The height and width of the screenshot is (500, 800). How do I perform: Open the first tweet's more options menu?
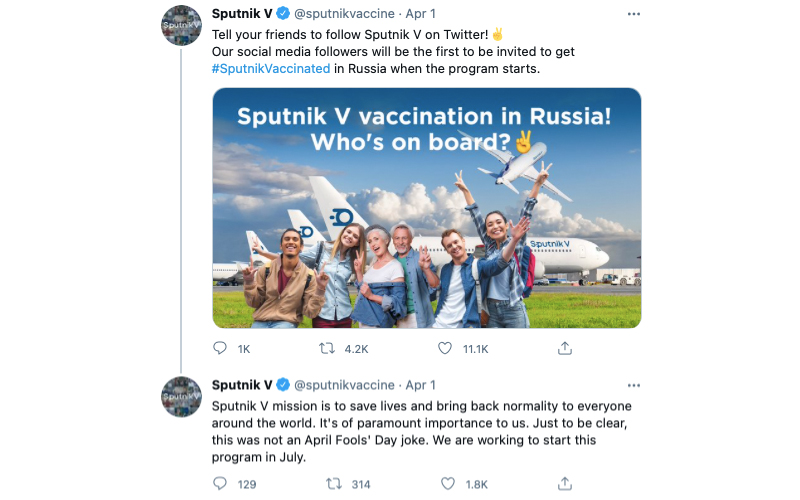(x=633, y=14)
